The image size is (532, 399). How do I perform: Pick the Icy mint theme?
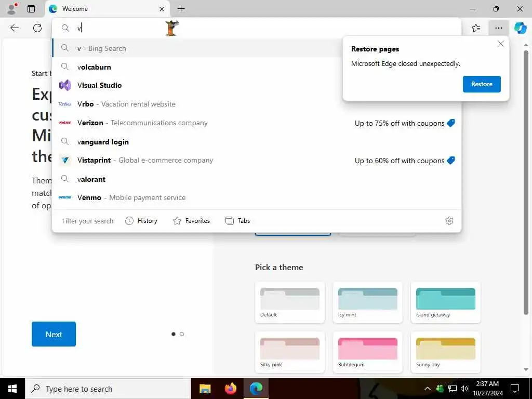click(x=368, y=303)
